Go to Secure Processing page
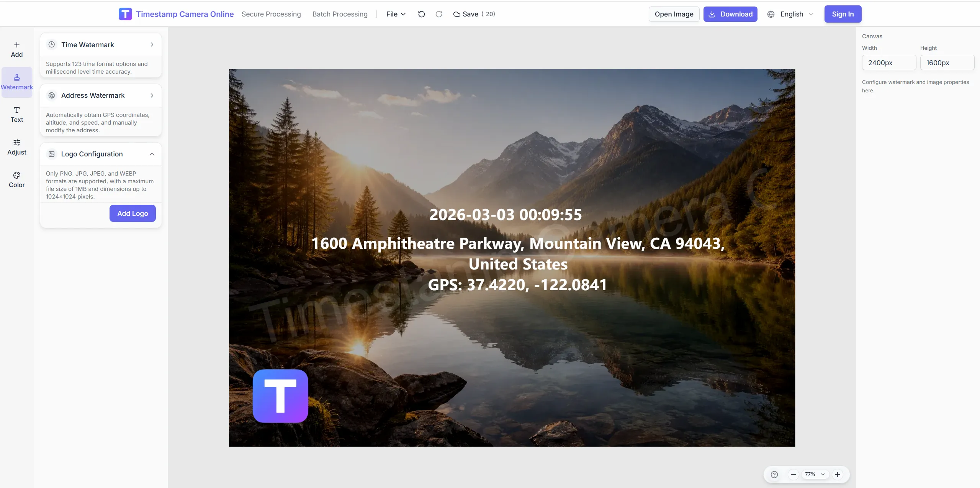The height and width of the screenshot is (488, 980). coord(271,14)
